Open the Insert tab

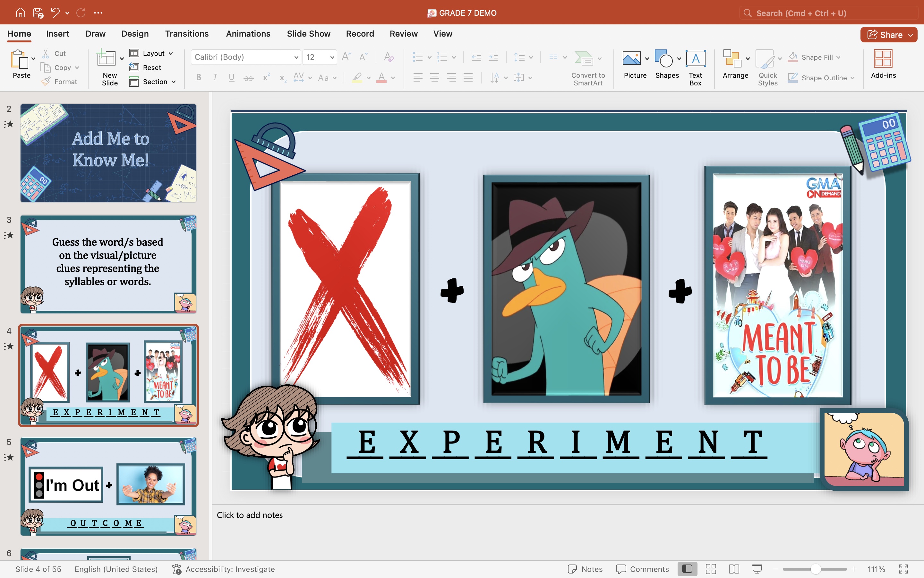pos(57,34)
